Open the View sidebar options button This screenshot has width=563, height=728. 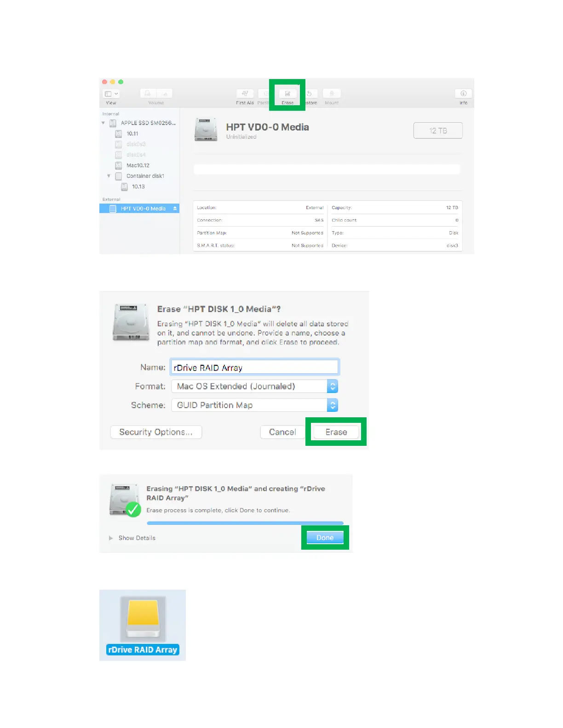[111, 93]
